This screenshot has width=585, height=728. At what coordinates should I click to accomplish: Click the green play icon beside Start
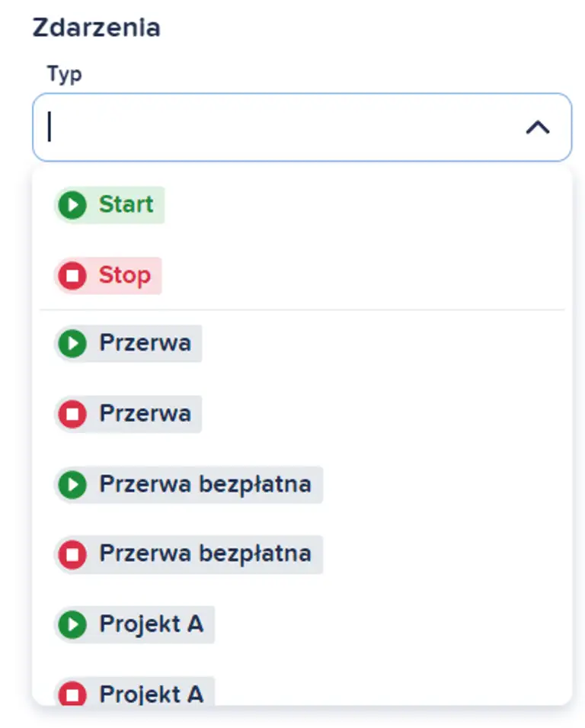pos(73,205)
